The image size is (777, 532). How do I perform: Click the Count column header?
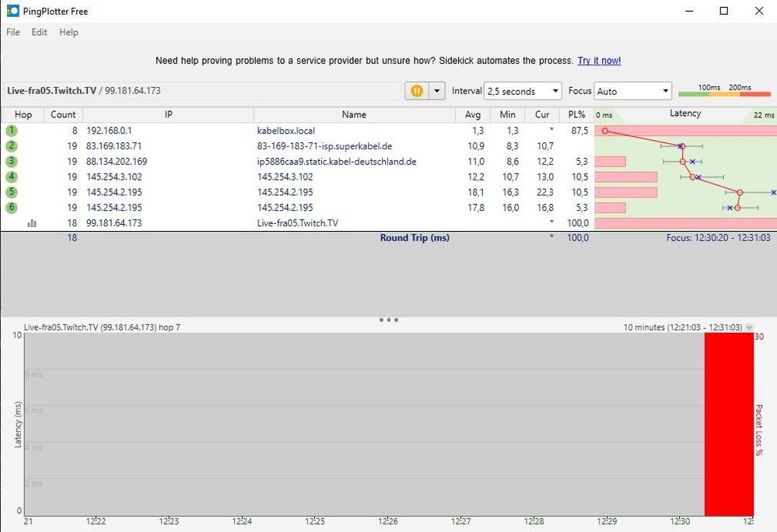pos(63,114)
